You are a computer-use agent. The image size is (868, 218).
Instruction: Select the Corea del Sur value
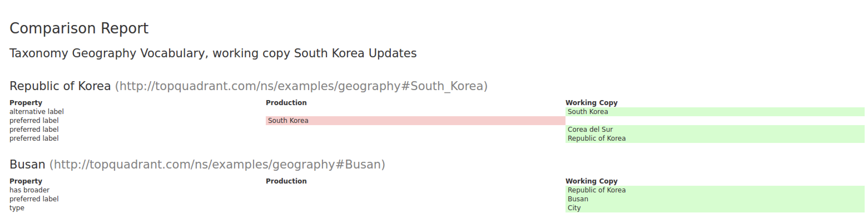coord(590,129)
